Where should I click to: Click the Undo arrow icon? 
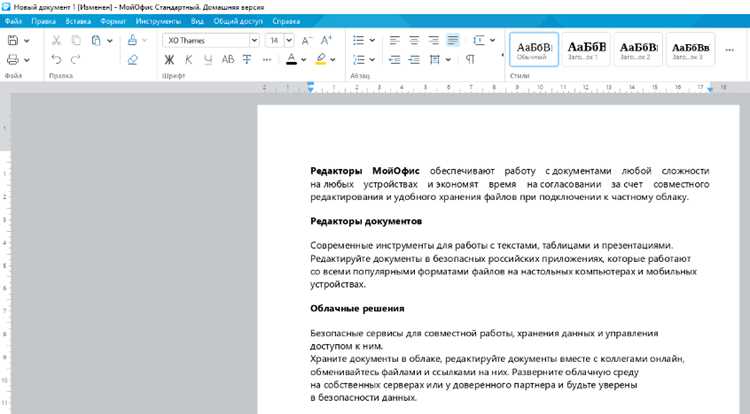coord(56,60)
